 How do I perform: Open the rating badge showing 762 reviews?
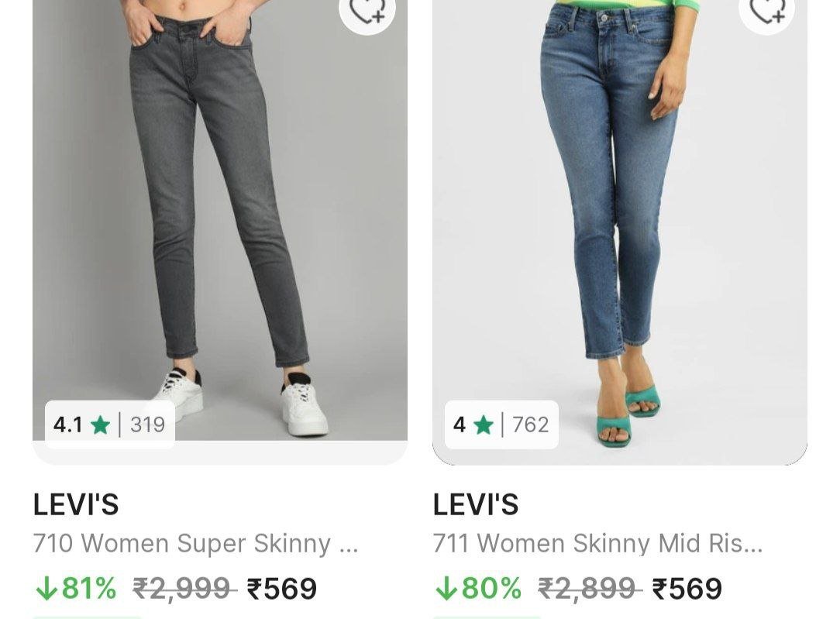click(x=504, y=425)
